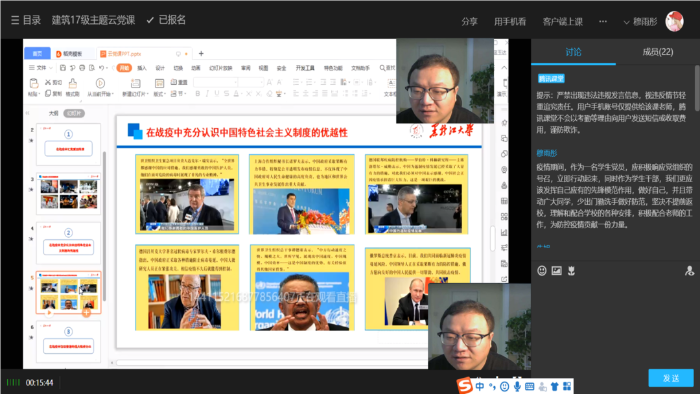Switch to the 讨论 discussion tab
Image resolution: width=700 pixels, height=394 pixels.
tap(573, 52)
